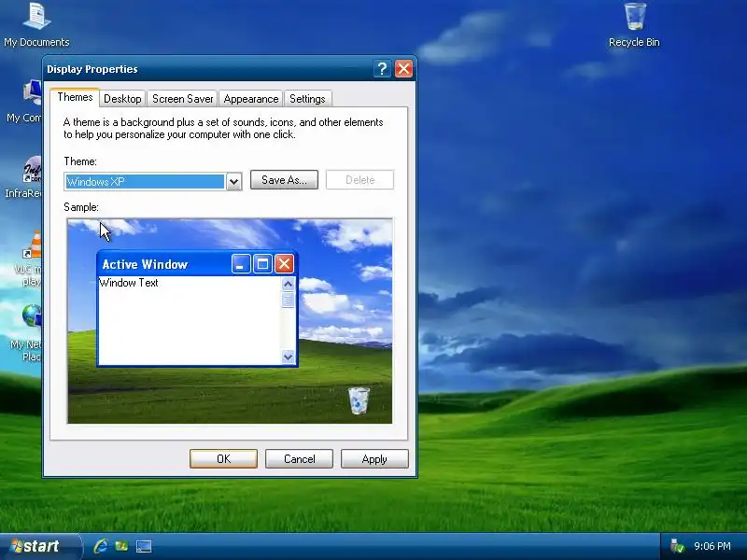Select the My Computer desktop icon
This screenshot has width=747, height=560.
[x=25, y=101]
